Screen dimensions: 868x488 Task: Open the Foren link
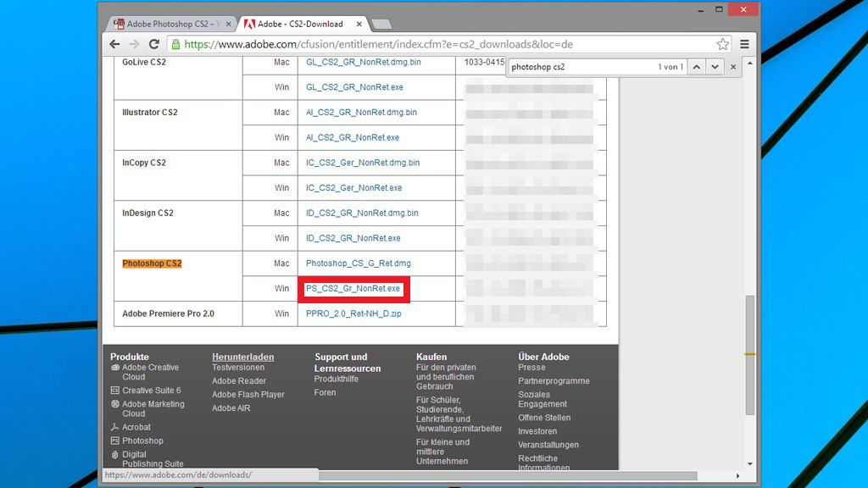(325, 393)
